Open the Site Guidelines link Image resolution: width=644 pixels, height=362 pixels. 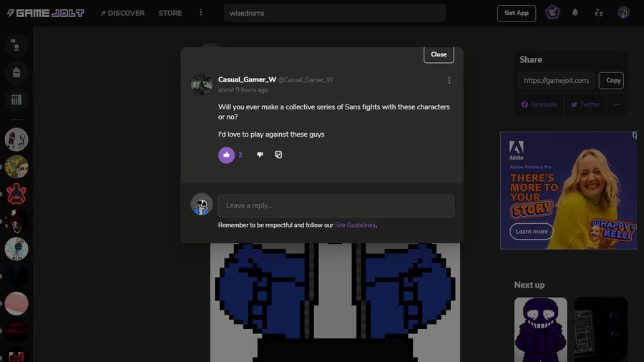tap(355, 225)
